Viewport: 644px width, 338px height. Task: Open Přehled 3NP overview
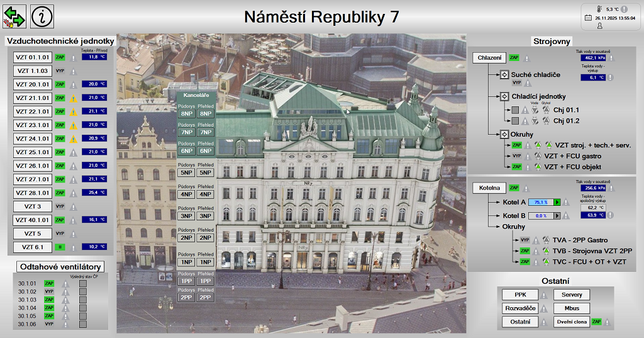tap(206, 216)
